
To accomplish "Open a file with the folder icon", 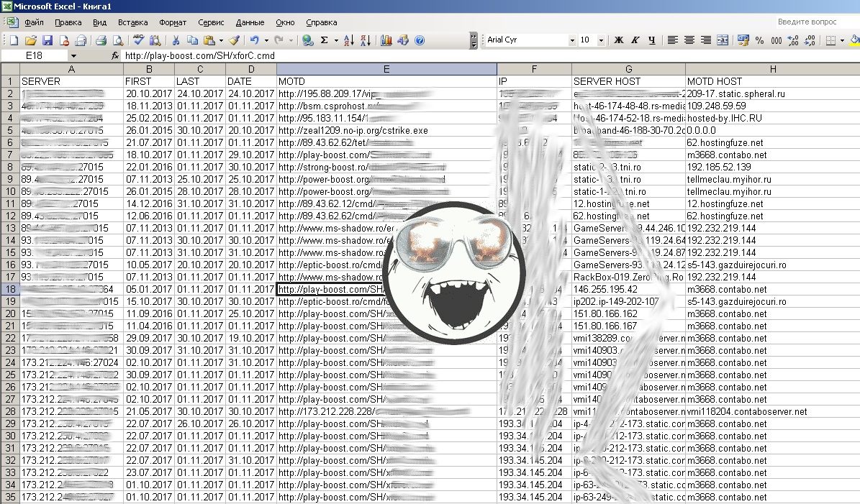I will 31,40.
